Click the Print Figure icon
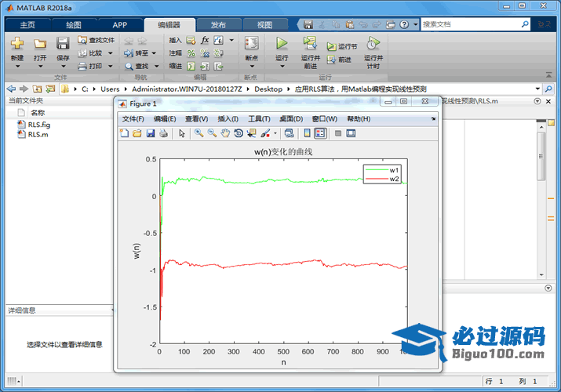This screenshot has height=392, width=561. click(163, 133)
